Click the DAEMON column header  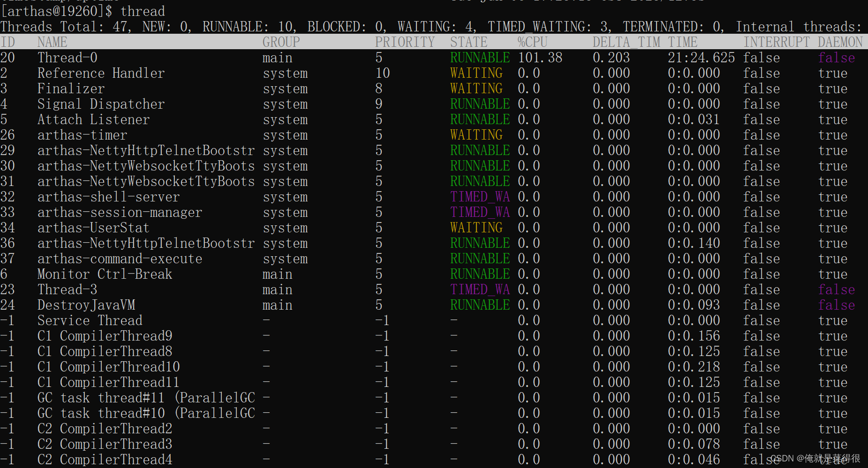tap(840, 42)
